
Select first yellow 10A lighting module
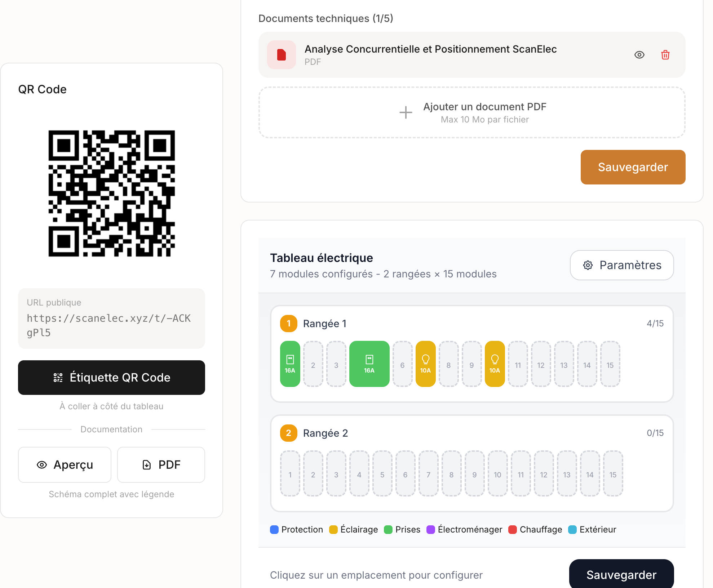pyautogui.click(x=425, y=364)
